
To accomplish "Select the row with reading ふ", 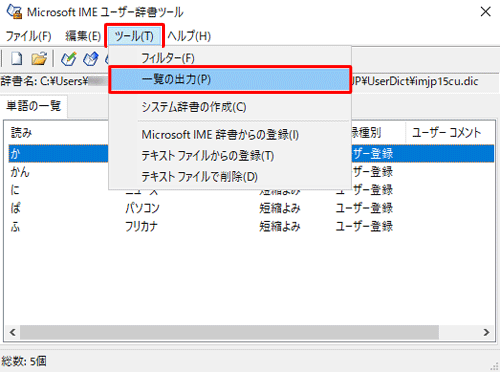I will (x=251, y=226).
